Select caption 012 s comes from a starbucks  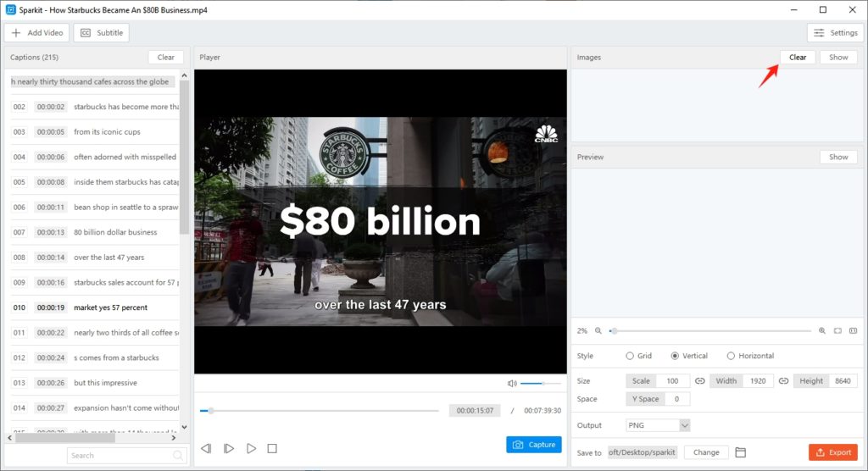(x=95, y=357)
